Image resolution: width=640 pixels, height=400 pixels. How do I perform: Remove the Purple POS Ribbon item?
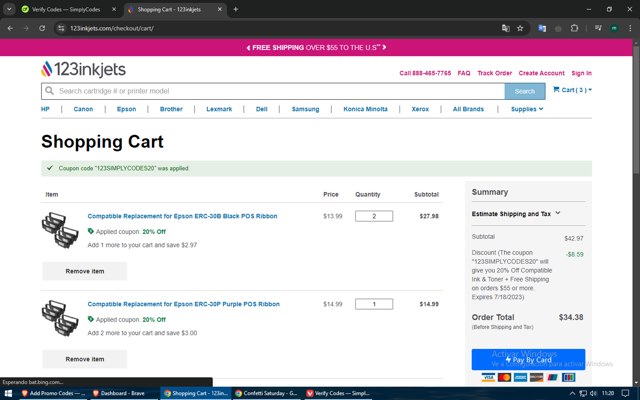(x=84, y=359)
